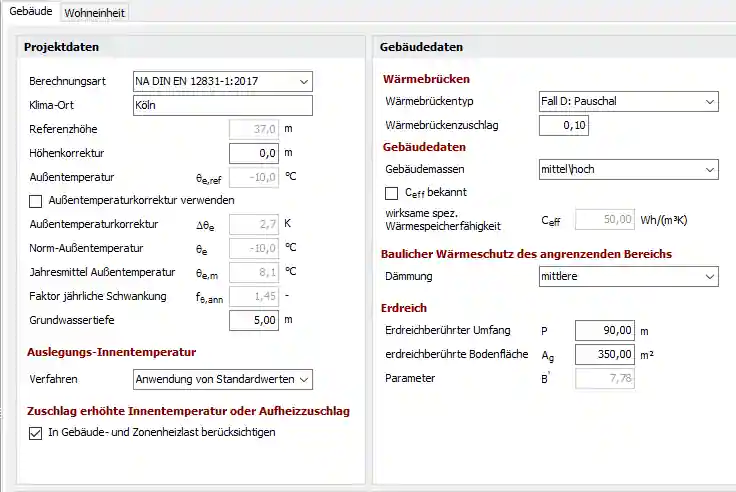Open the Wärmebrückentyp dropdown

627,102
